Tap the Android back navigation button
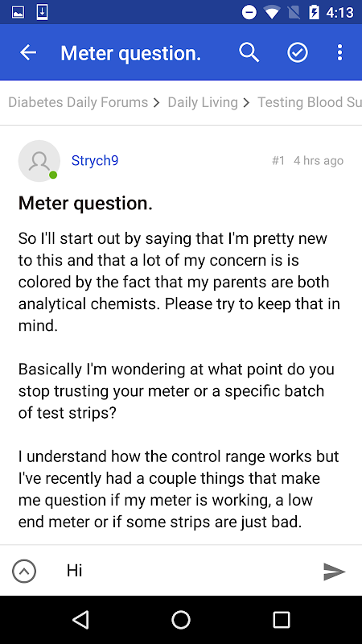Image resolution: width=362 pixels, height=644 pixels. point(80,620)
